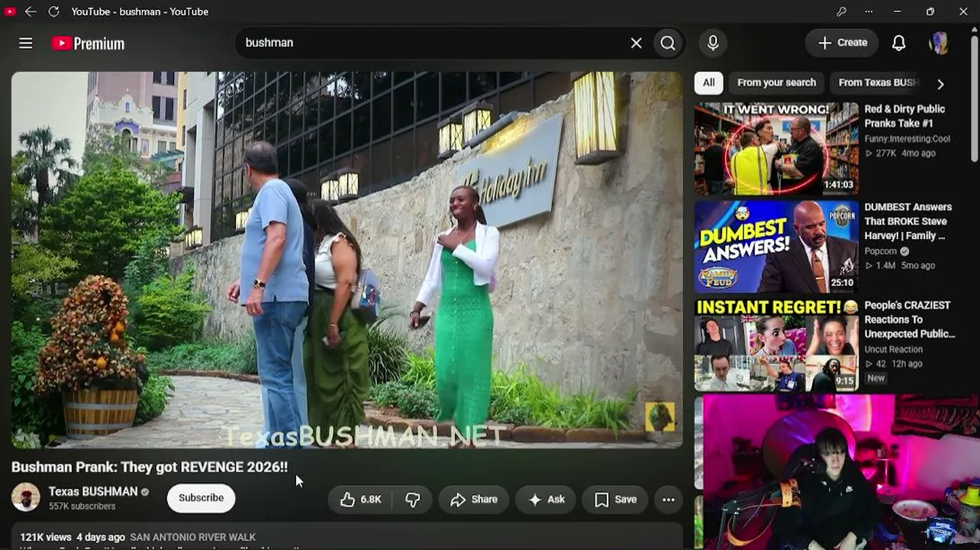Start voice search with the microphone
The height and width of the screenshot is (550, 980).
713,43
